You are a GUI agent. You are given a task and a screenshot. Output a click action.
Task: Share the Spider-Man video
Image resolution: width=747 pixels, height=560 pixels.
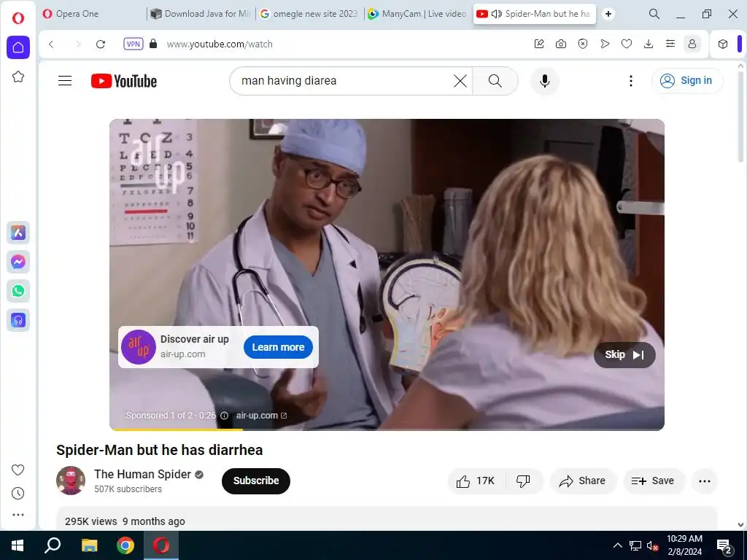coord(583,481)
